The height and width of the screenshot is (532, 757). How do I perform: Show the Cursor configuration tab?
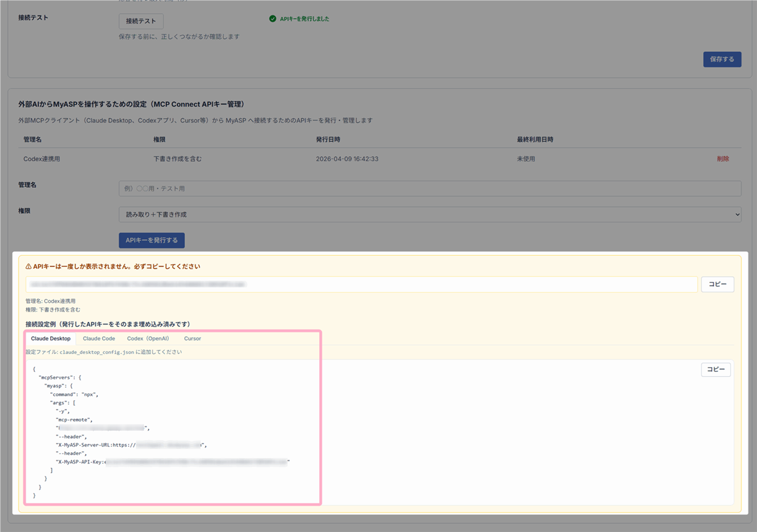(x=192, y=339)
